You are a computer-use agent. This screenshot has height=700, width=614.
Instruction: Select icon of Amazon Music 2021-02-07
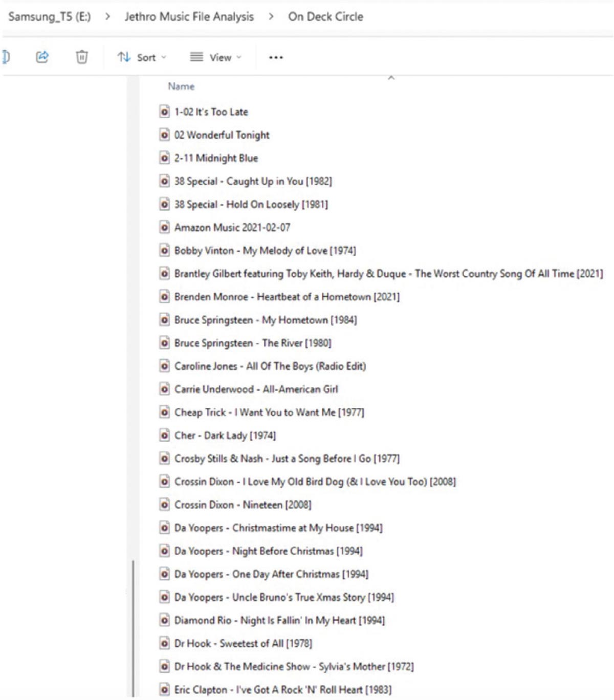164,227
